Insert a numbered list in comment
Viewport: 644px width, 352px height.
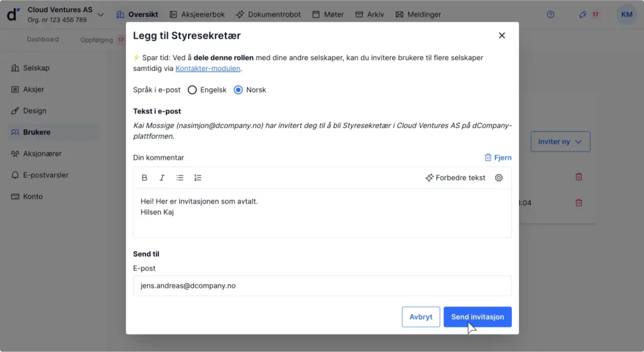(x=197, y=178)
